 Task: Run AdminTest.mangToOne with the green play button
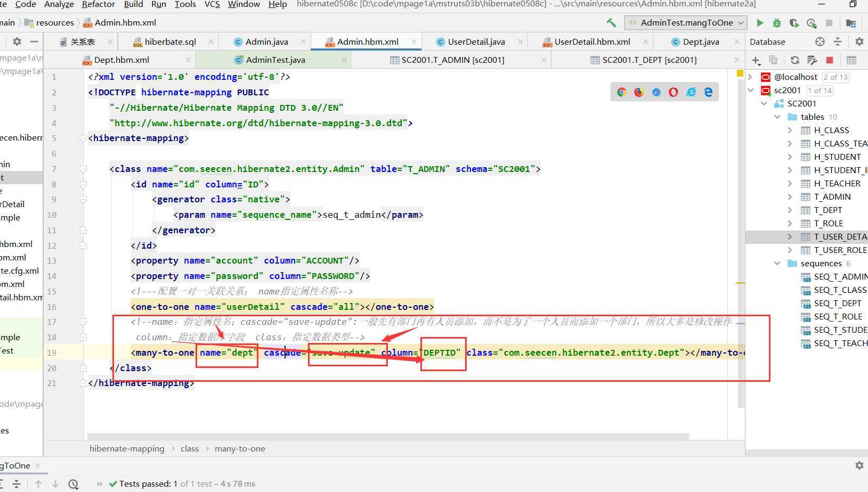pos(760,23)
